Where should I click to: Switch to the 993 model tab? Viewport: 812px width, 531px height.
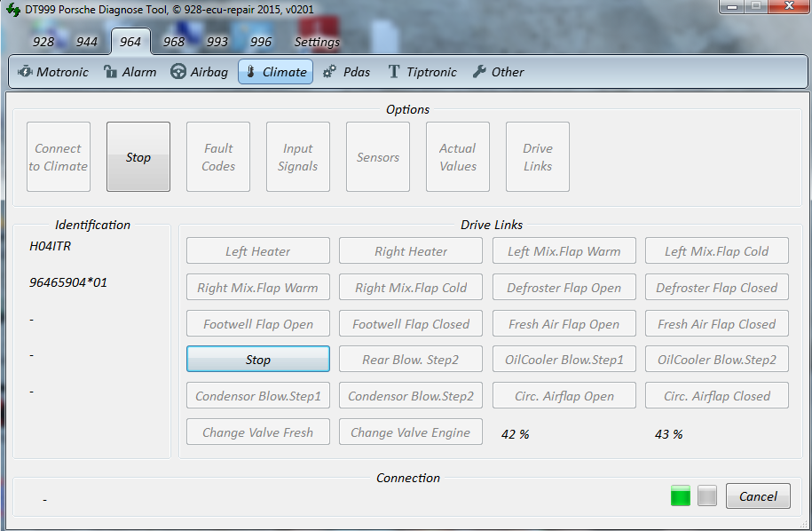(217, 42)
